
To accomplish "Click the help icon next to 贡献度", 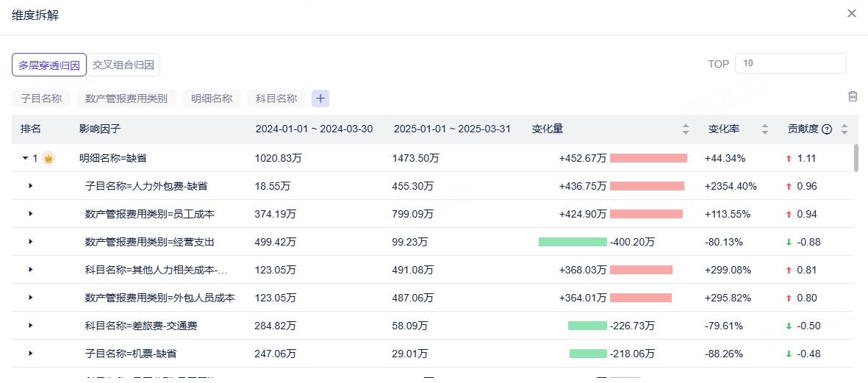I will 827,129.
